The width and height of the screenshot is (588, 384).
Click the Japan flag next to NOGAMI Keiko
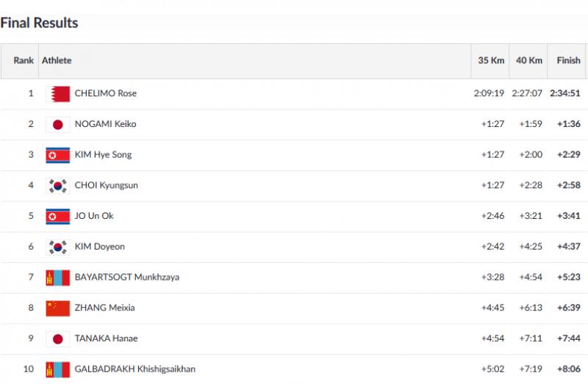pos(58,125)
